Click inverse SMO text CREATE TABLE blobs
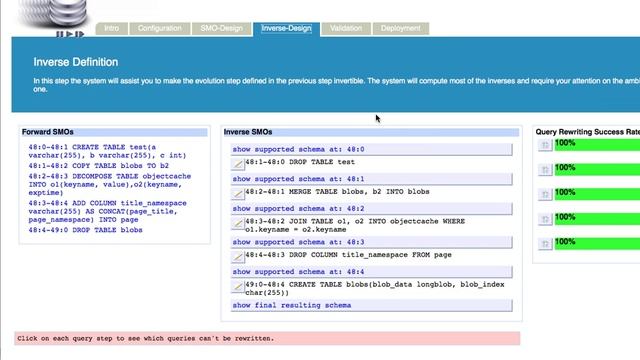 tap(375, 289)
